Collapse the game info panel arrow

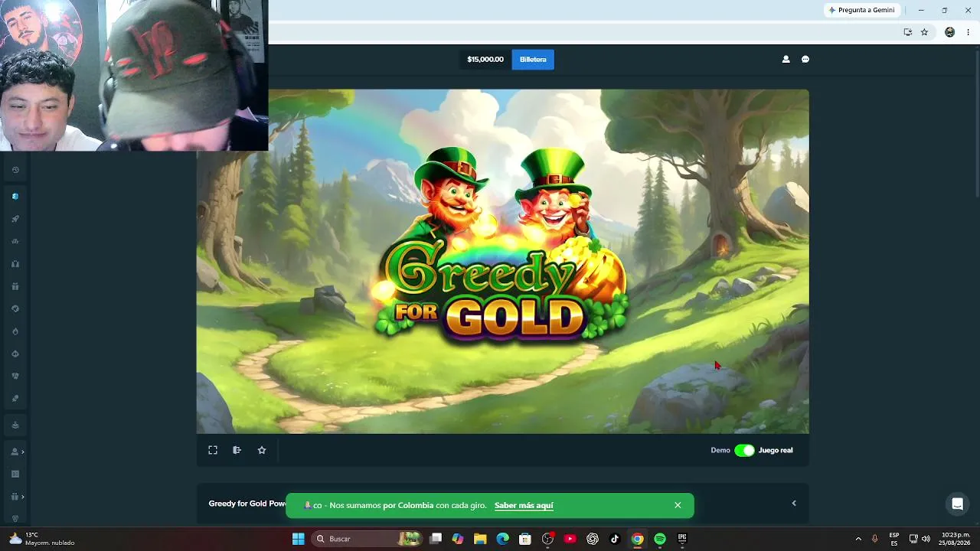794,503
